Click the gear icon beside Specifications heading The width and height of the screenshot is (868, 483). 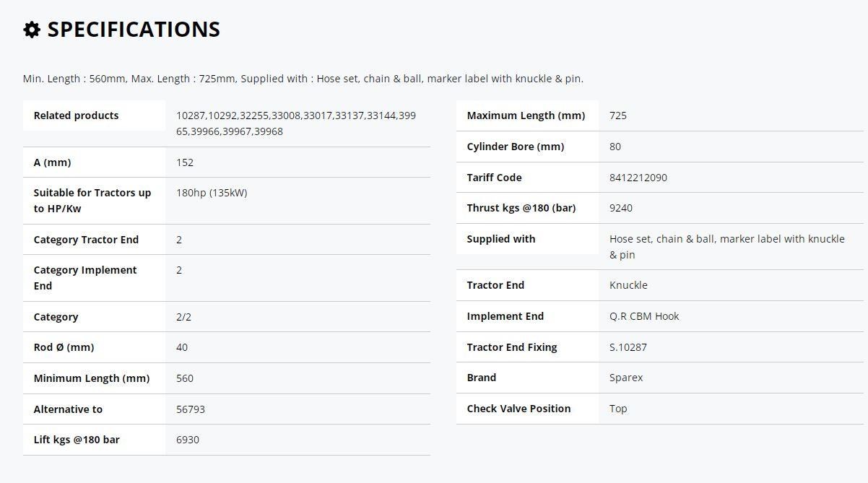tap(32, 30)
